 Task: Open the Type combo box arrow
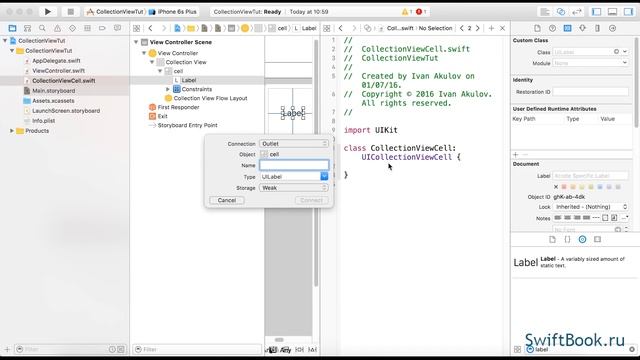click(324, 176)
